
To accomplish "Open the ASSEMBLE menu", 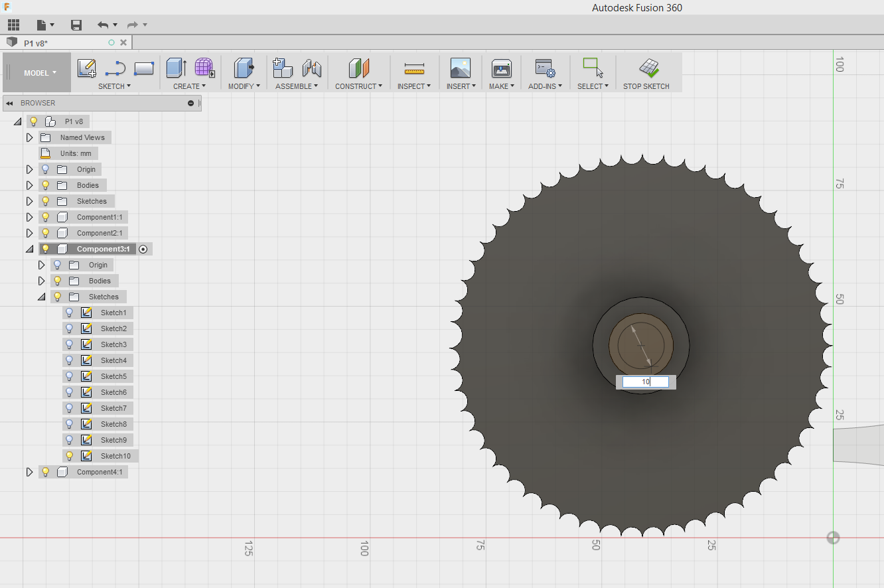I will coord(297,86).
